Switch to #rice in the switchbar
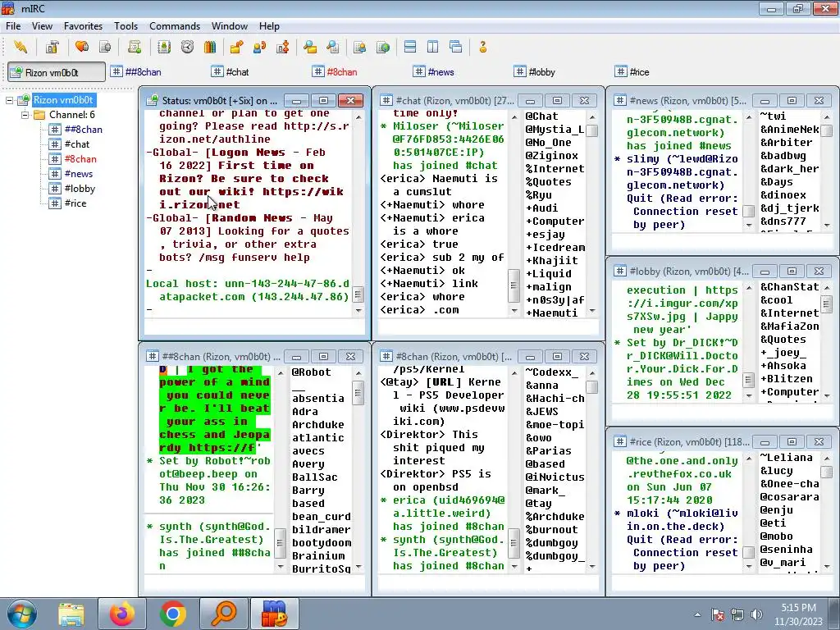The height and width of the screenshot is (630, 840). [632, 72]
